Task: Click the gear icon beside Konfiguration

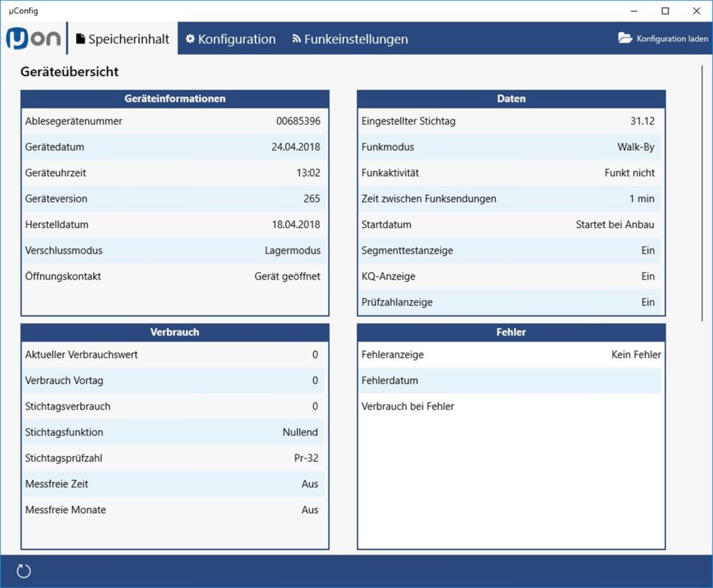Action: tap(190, 39)
